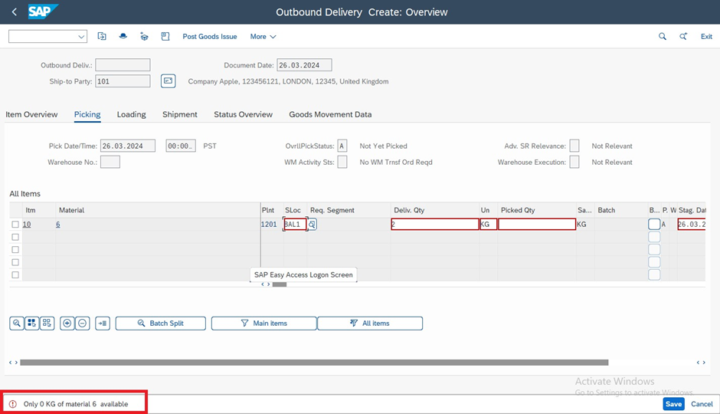Screen dimensions: 720x414
Task: Select the third table row checkbox
Action: pos(15,250)
